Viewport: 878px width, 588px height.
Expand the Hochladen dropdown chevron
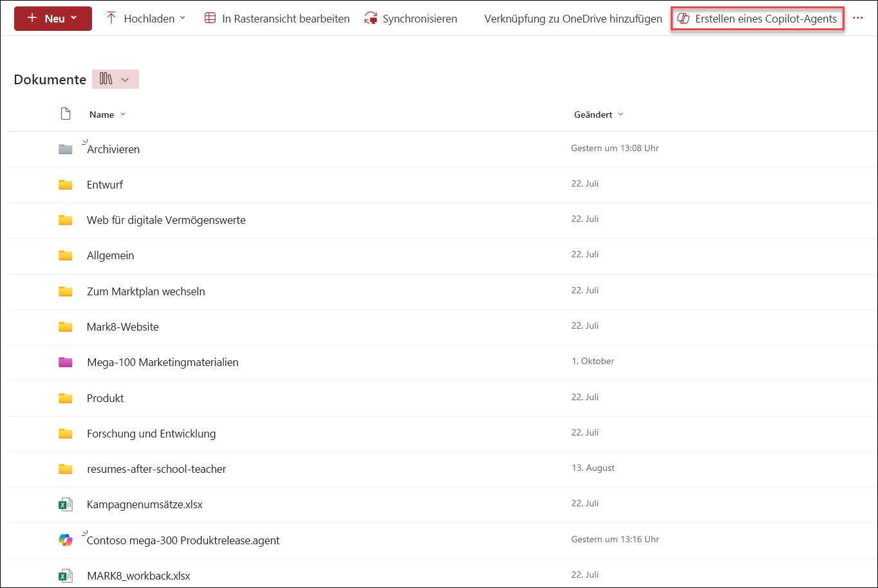tap(182, 18)
